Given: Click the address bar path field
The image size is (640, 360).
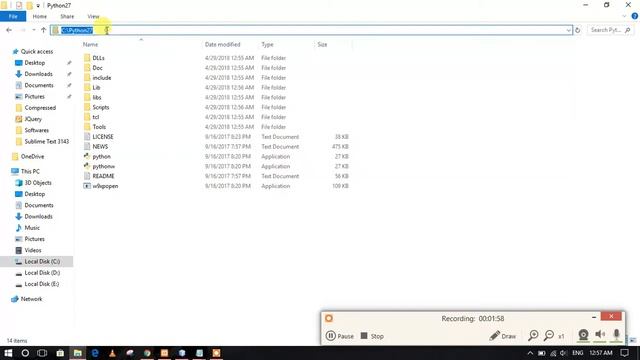Looking at the screenshot, I should click(x=311, y=30).
